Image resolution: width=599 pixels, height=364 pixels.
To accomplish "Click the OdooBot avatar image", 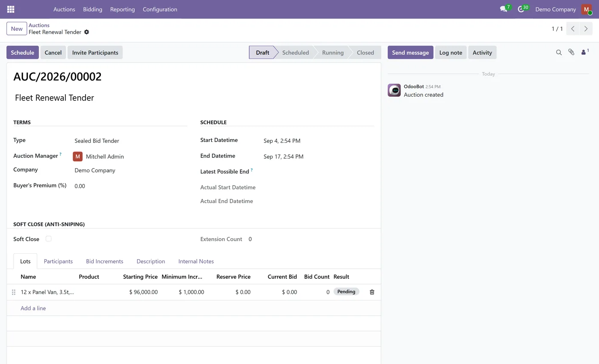I will pyautogui.click(x=394, y=90).
